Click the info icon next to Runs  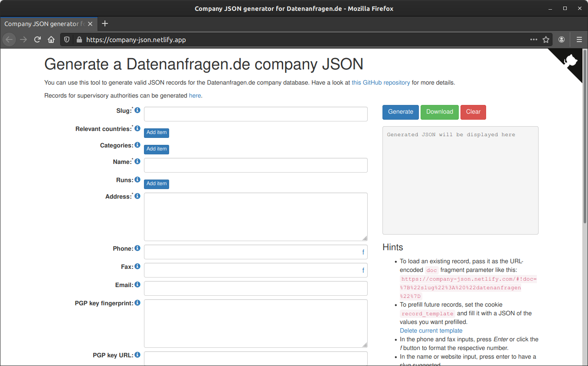click(137, 180)
